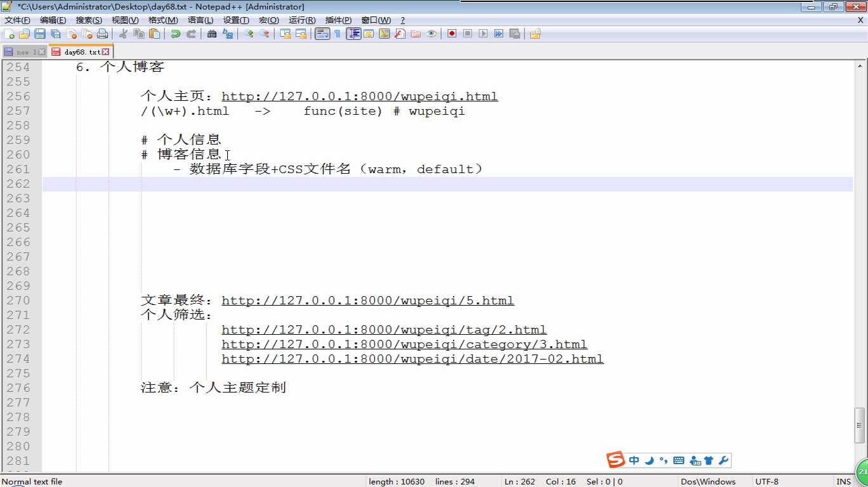Click the Zoom In toolbar icon
This screenshot has width=868, height=487.
(x=249, y=34)
